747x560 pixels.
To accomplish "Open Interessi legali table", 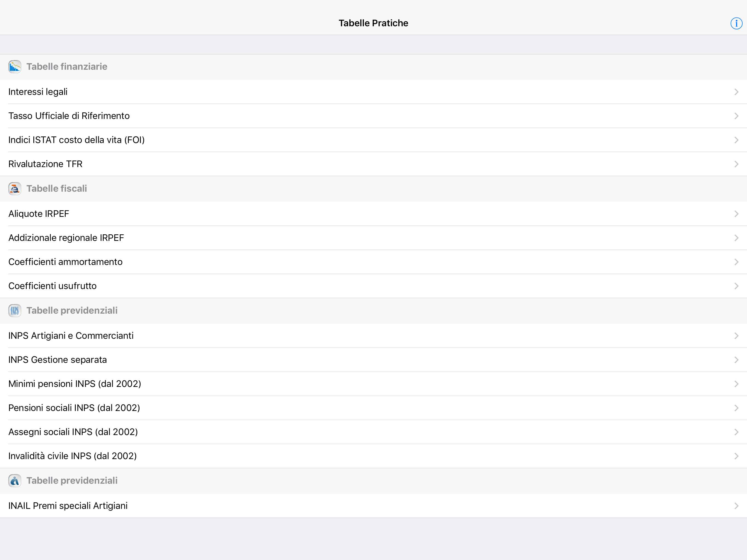I will [38, 92].
